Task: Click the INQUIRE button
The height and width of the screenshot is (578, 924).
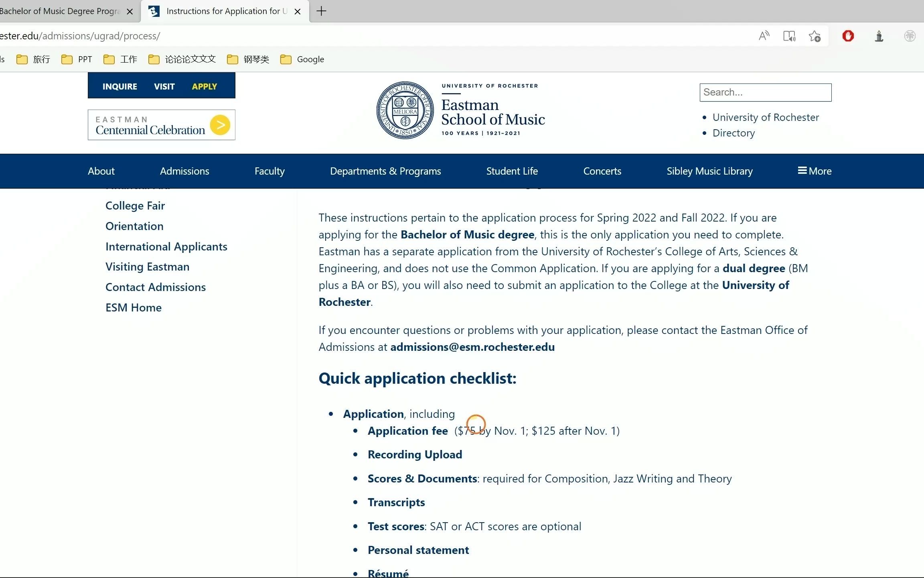Action: click(x=120, y=86)
